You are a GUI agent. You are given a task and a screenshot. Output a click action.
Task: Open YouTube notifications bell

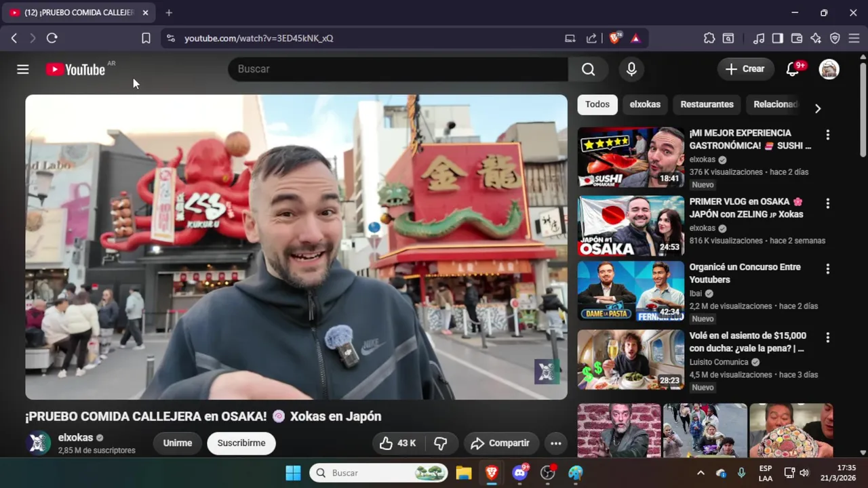(x=792, y=69)
